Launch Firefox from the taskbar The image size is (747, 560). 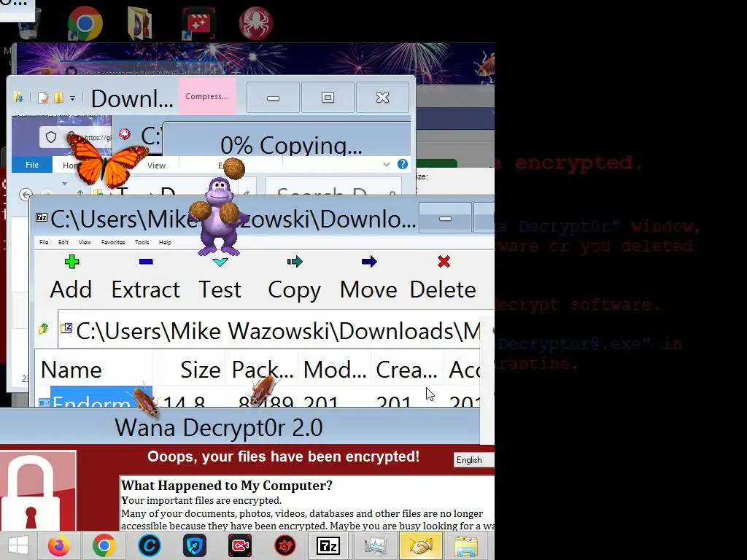point(58,545)
